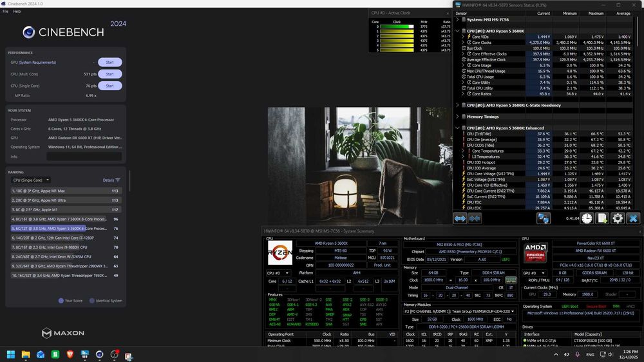The width and height of the screenshot is (644, 362).
Task: Open green spreadsheet app on taskbar
Action: pos(55,355)
